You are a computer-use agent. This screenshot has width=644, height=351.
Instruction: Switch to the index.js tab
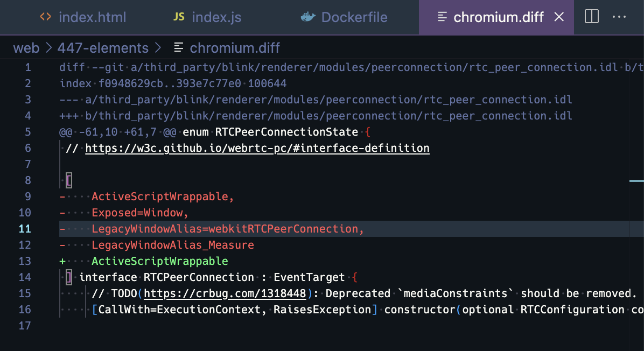216,17
